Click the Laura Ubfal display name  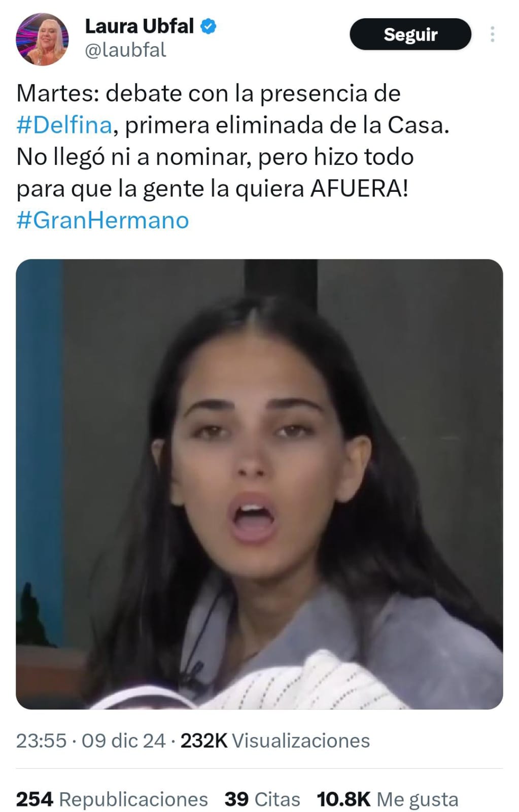point(140,26)
